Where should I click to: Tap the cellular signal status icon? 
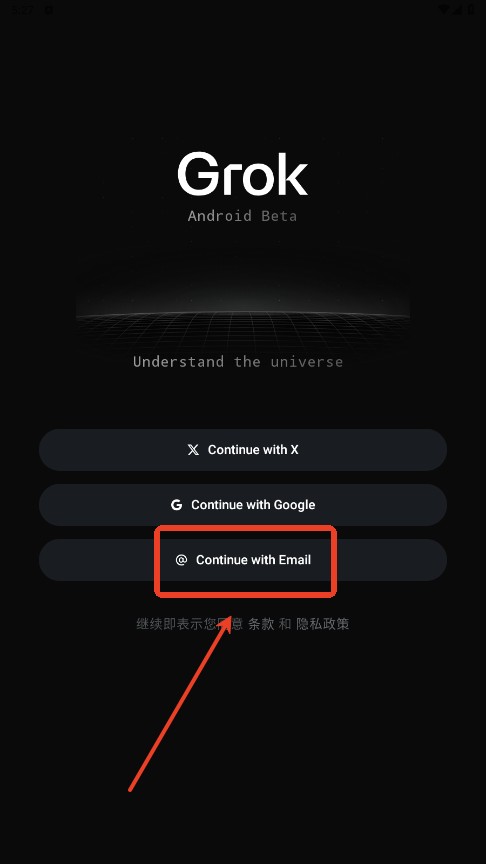point(458,10)
